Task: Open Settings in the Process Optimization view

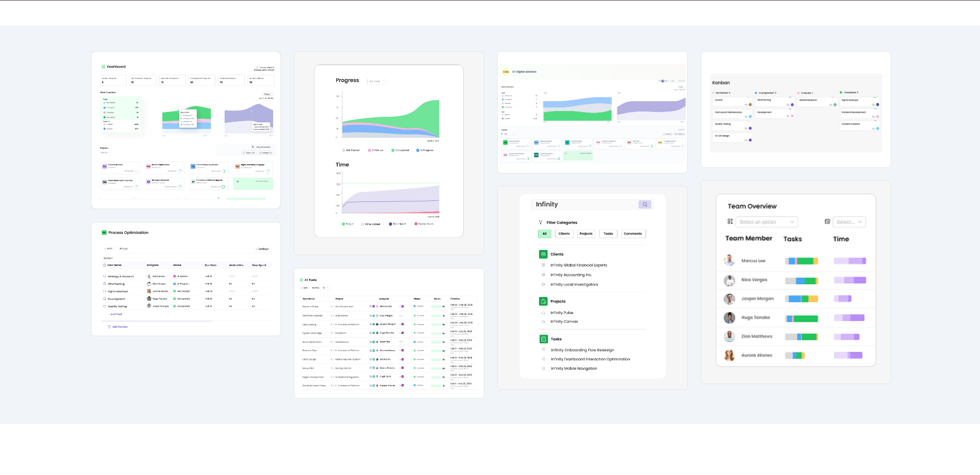Action: pyautogui.click(x=262, y=249)
